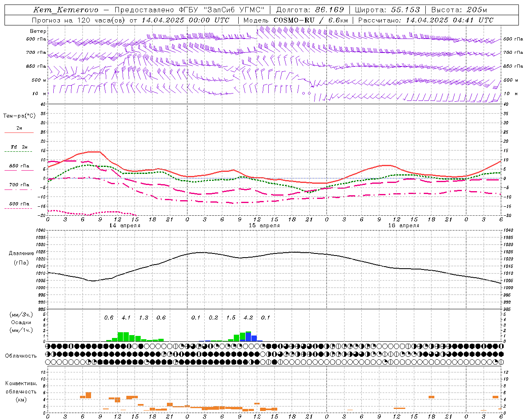Click the Kem_Kemerovo station title
Viewport: 525px width, 420px height.
point(66,10)
